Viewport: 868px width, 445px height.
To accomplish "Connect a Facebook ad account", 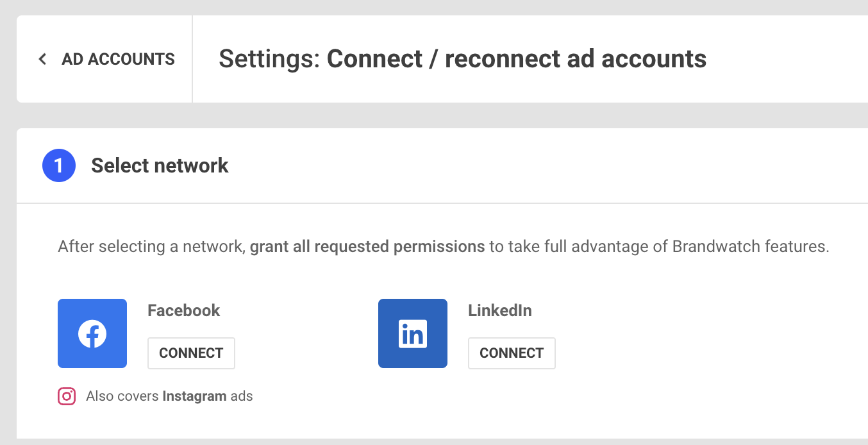I will 191,353.
